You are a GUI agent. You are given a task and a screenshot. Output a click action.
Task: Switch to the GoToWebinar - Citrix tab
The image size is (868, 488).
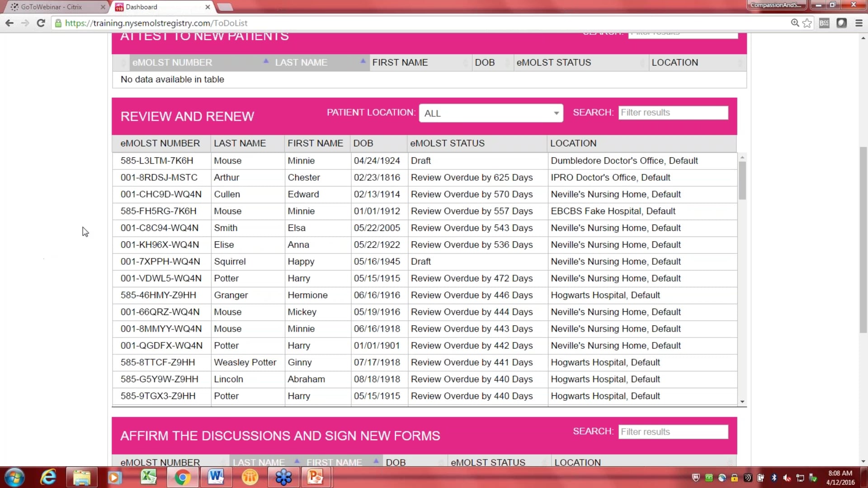[52, 7]
